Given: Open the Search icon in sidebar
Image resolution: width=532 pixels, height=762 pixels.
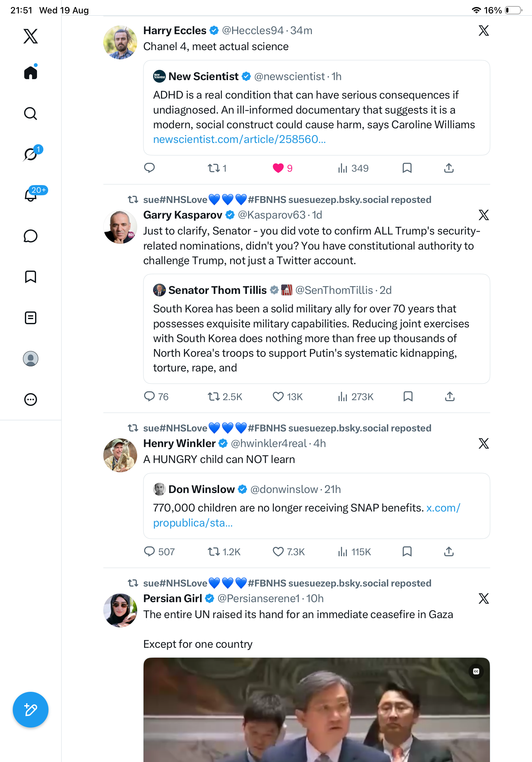Looking at the screenshot, I should pos(31,114).
